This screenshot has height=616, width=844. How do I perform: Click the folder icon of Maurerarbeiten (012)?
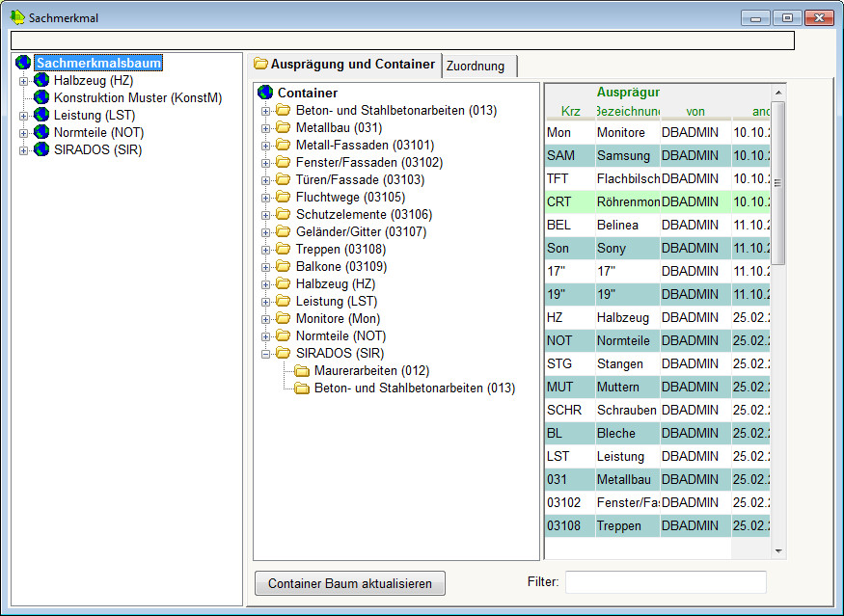[302, 371]
